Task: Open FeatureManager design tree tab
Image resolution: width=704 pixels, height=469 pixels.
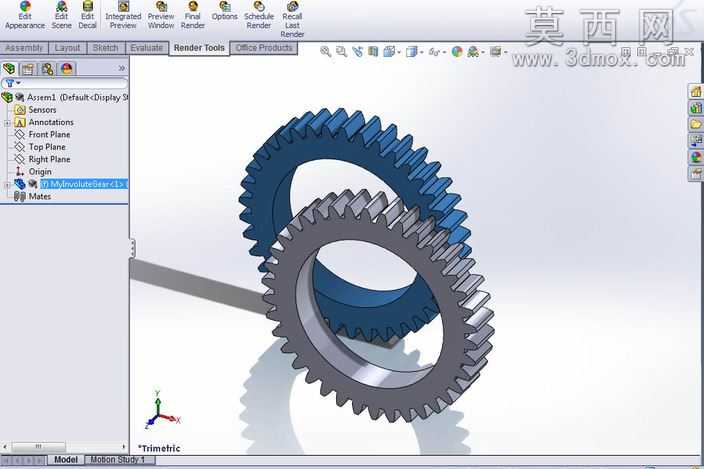Action: click(9, 69)
